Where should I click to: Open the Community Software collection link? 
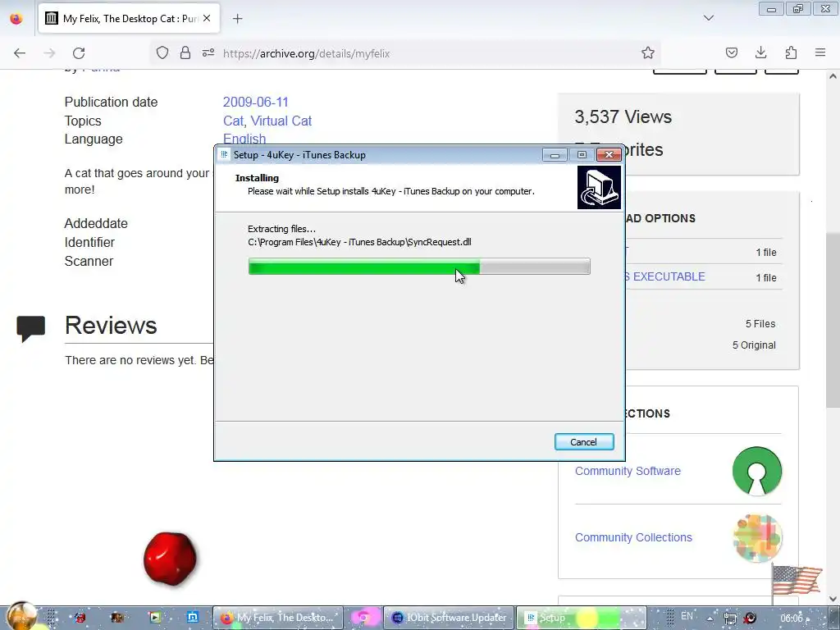[628, 471]
